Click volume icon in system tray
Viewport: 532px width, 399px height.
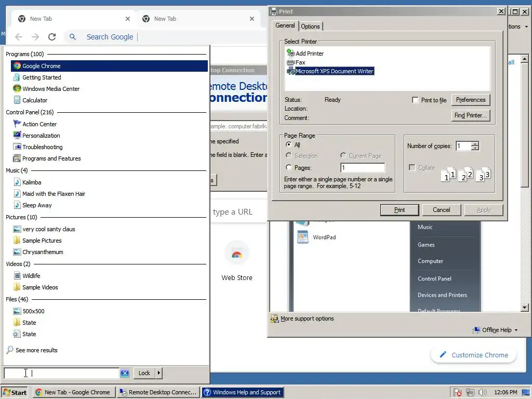click(x=482, y=392)
